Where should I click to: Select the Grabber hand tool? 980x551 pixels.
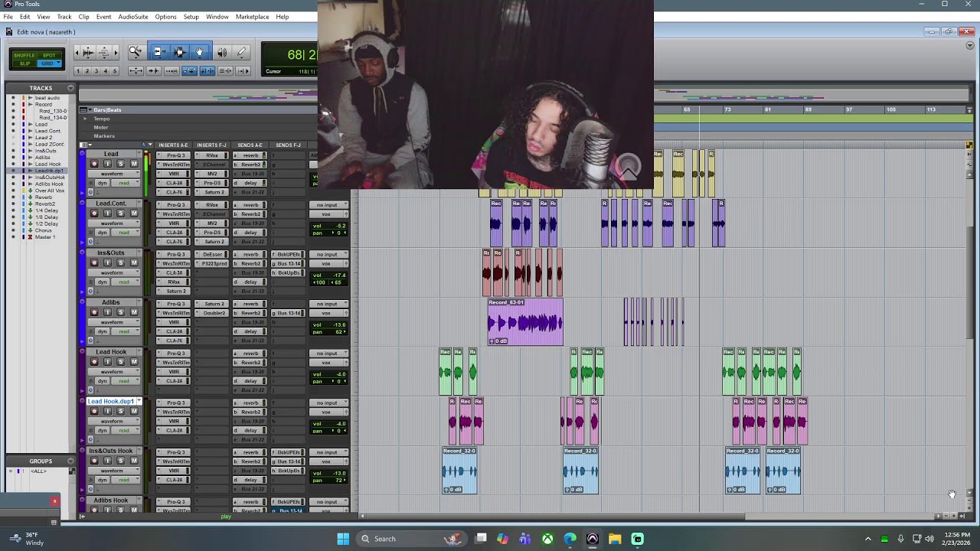click(x=200, y=52)
